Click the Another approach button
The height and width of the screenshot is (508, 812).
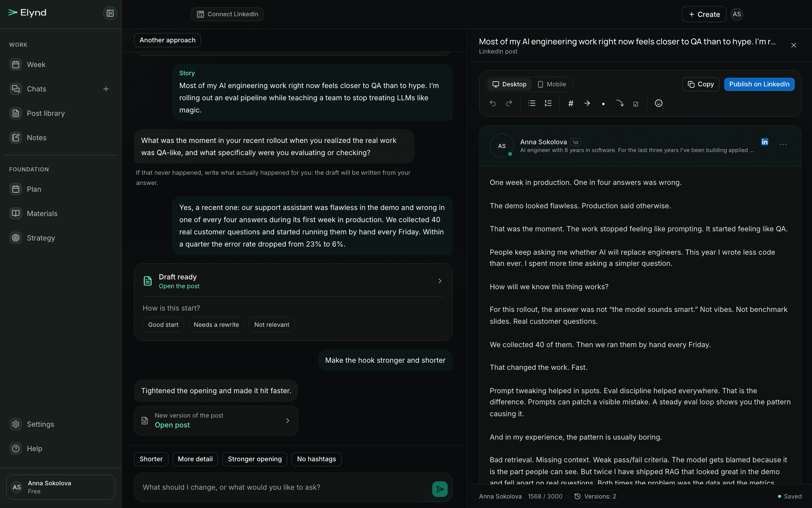click(167, 40)
